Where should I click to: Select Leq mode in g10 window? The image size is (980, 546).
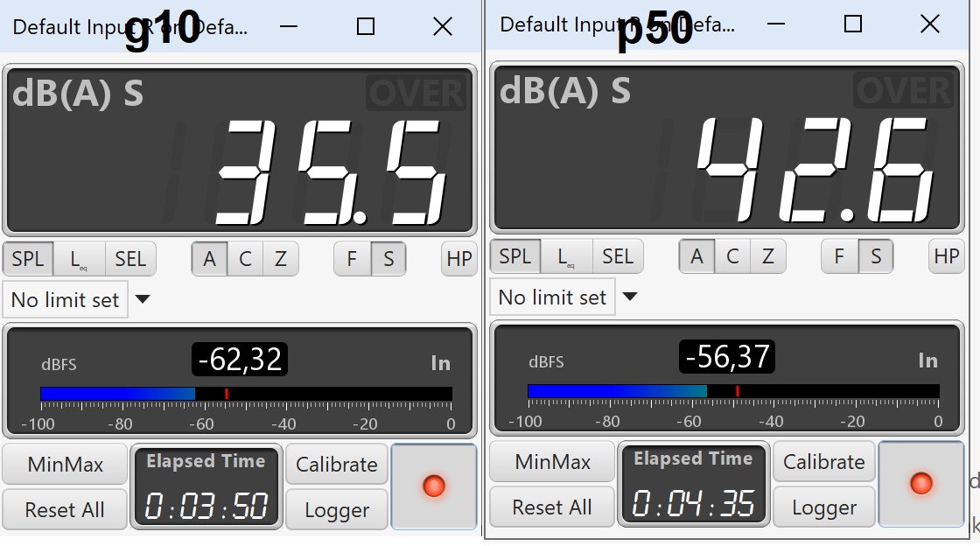coord(79,259)
